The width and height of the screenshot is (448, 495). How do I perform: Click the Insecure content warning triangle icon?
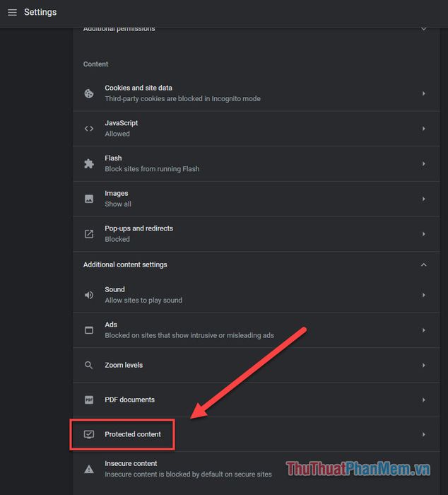pos(89,469)
